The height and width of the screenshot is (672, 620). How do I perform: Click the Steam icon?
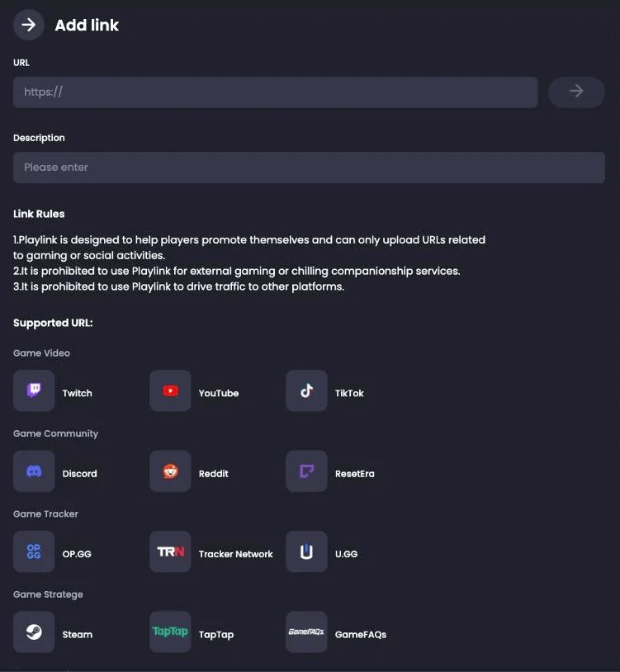pyautogui.click(x=34, y=632)
